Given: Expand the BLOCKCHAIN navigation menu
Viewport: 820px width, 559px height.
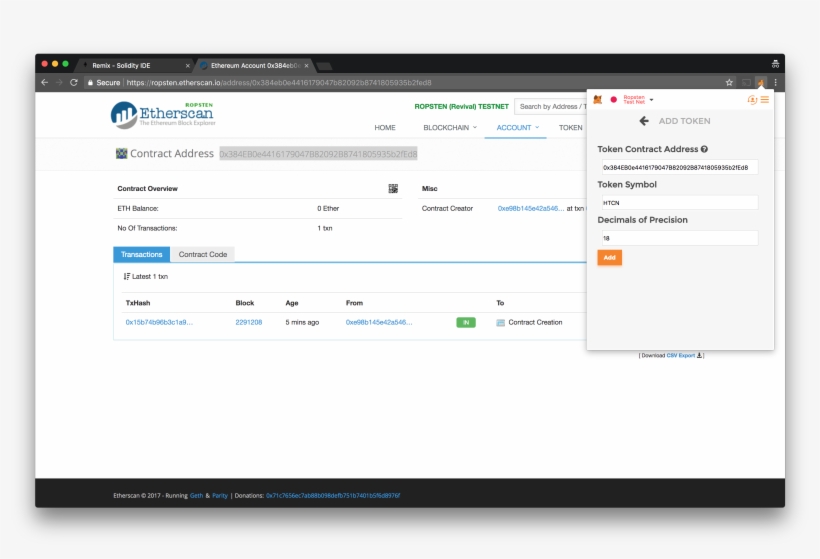Looking at the screenshot, I should point(450,128).
